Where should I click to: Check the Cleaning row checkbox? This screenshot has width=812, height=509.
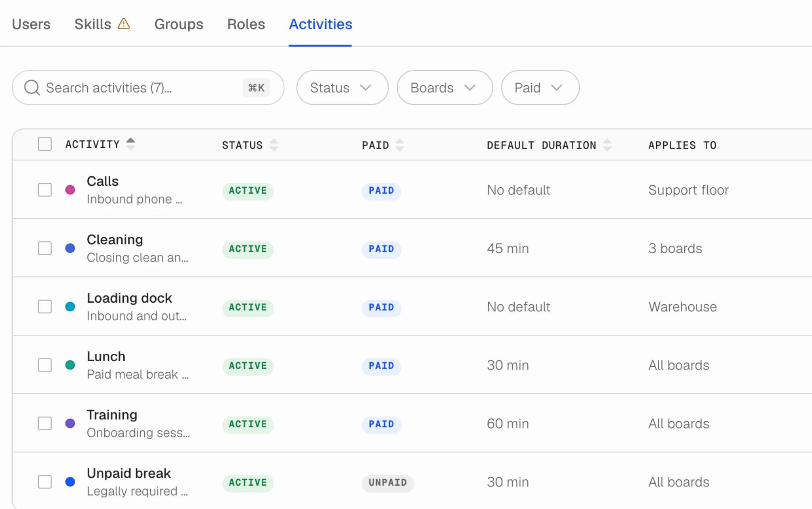pos(45,248)
